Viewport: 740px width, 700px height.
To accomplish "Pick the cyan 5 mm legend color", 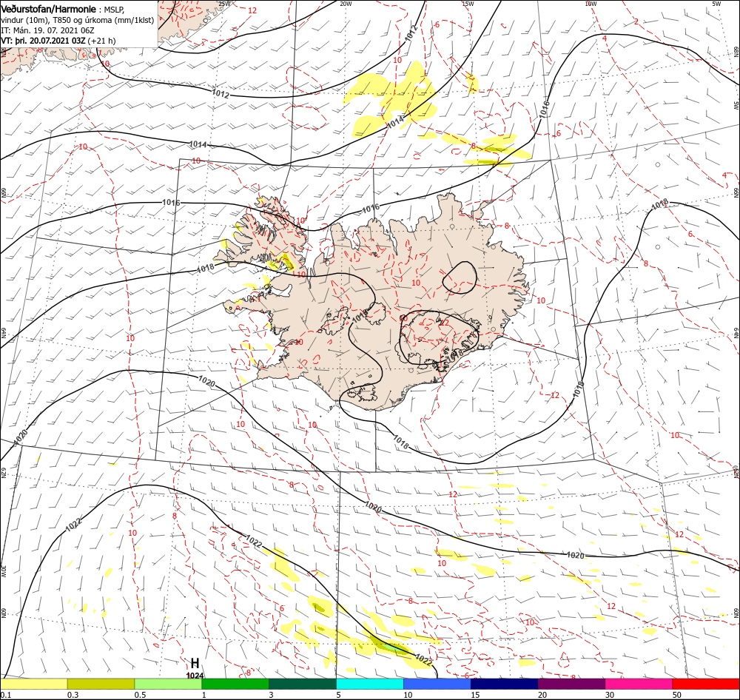I will click(370, 684).
